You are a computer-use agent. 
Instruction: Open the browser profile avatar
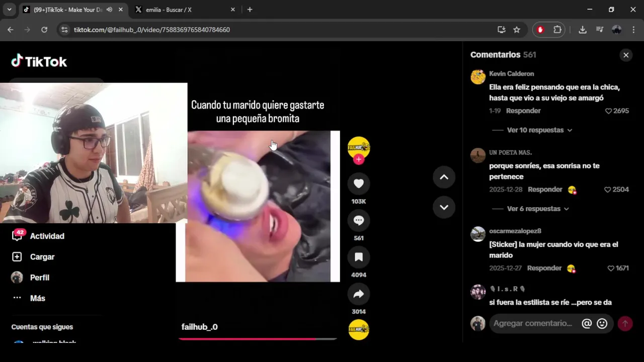[x=617, y=30]
